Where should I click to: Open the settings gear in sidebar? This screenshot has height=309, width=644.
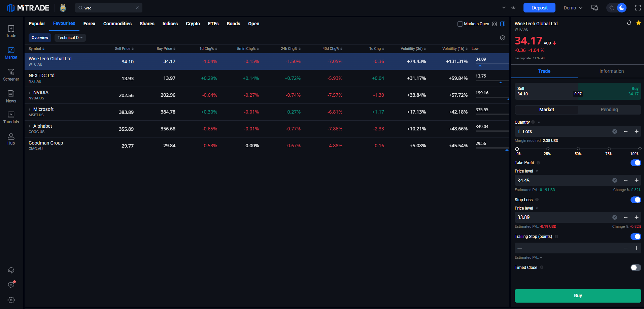click(x=11, y=300)
